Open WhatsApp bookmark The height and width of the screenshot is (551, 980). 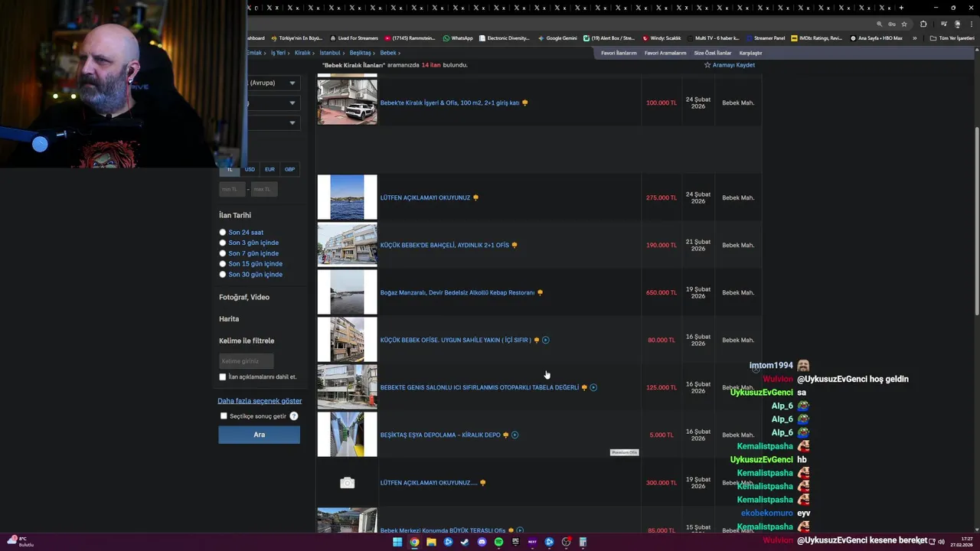pyautogui.click(x=458, y=38)
